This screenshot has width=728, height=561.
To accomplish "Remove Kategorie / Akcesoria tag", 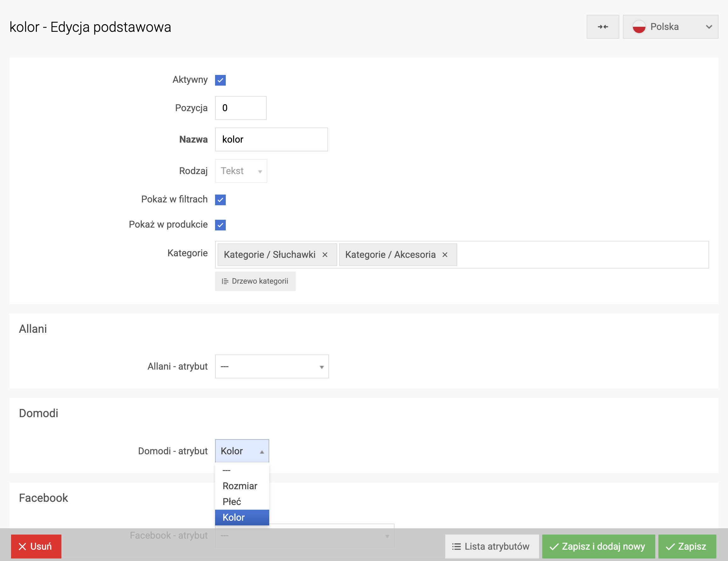I will [x=444, y=255].
